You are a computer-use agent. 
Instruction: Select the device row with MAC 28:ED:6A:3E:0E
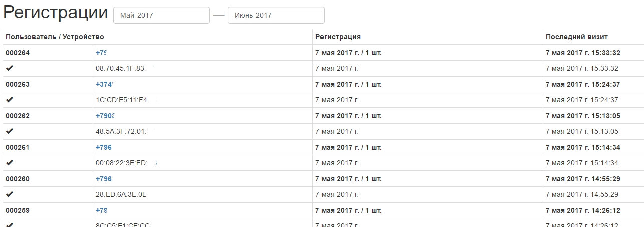tap(322, 194)
